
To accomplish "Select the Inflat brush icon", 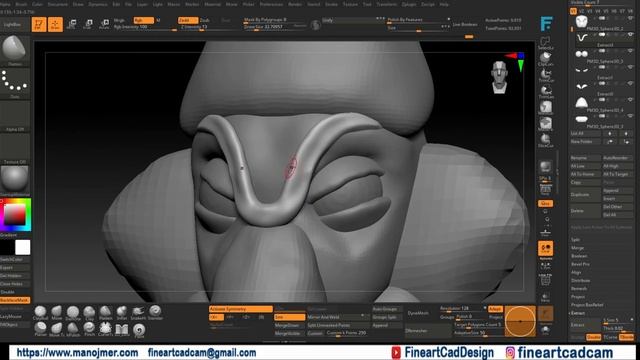I will point(122,313).
